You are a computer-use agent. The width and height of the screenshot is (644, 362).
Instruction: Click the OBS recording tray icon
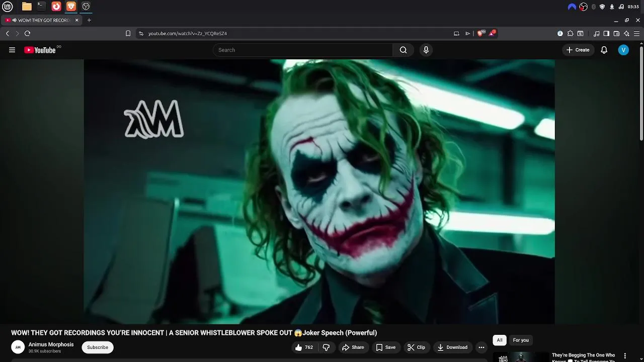(584, 7)
